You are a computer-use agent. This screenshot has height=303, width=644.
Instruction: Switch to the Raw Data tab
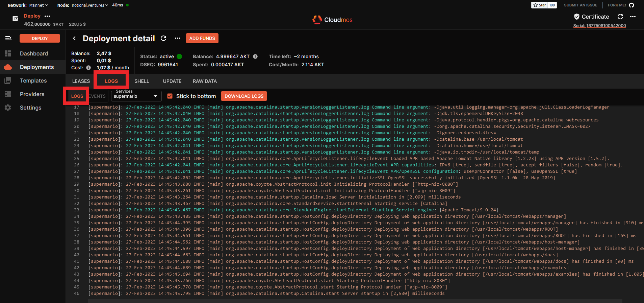point(205,81)
